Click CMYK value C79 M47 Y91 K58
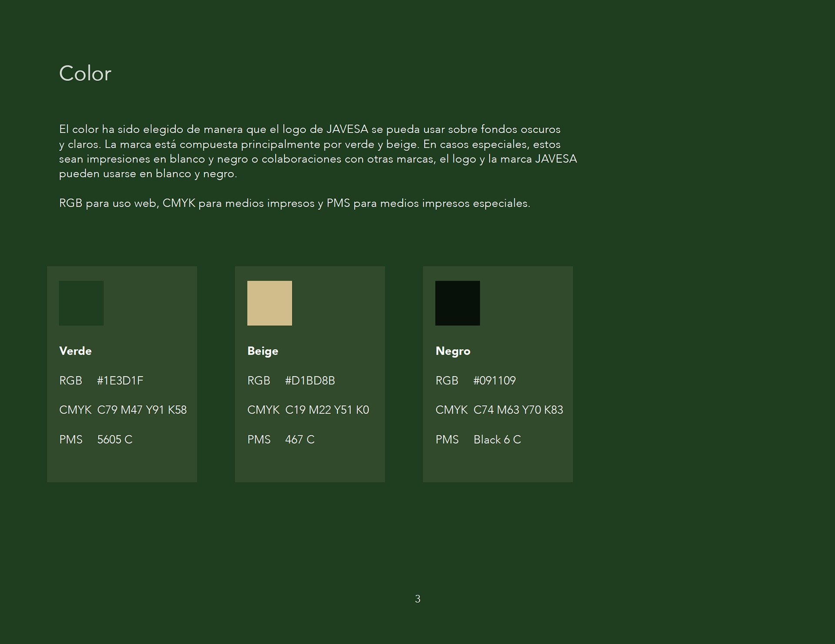Screen dimensions: 835x644 click(142, 410)
